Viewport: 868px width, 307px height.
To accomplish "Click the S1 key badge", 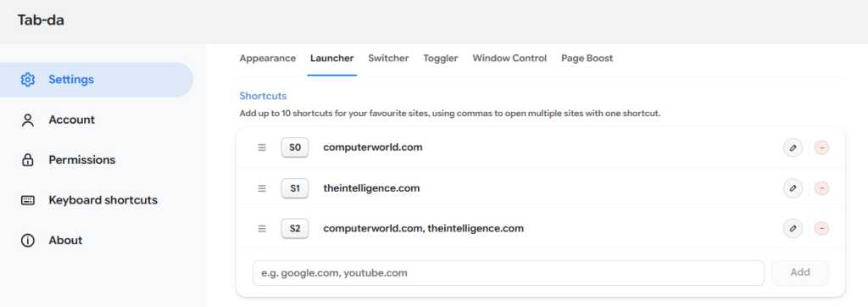I will pos(294,188).
